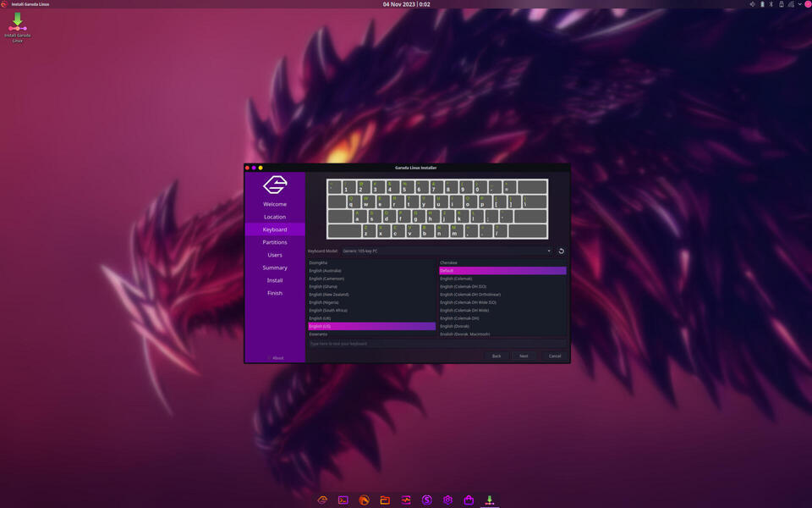
Task: Select the Partitions step in sidebar
Action: coord(275,242)
